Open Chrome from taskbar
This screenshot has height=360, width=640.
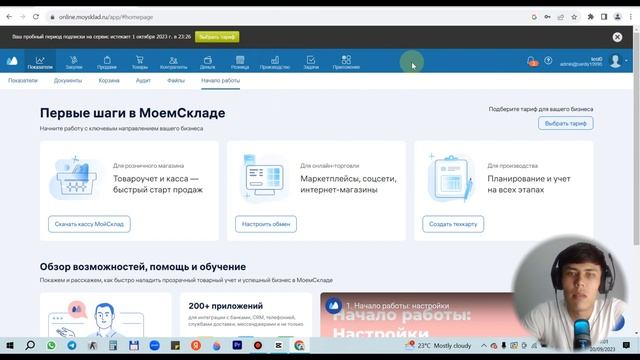pyautogui.click(x=299, y=345)
